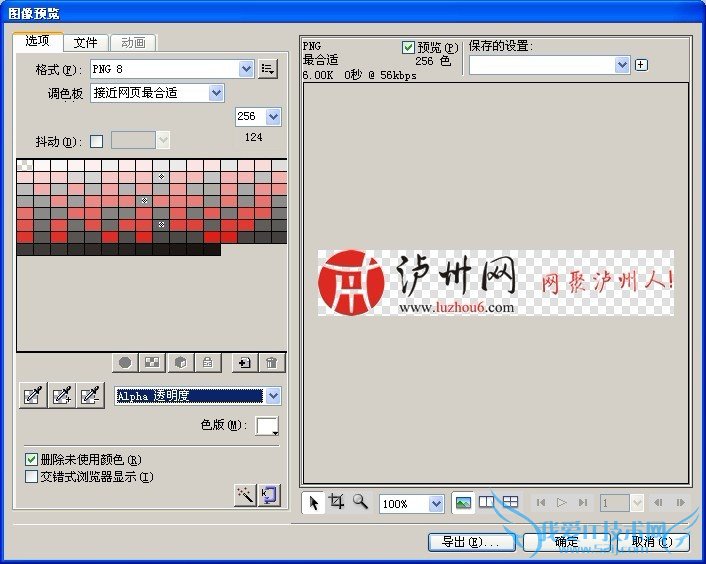Switch to four-up preview view
The height and width of the screenshot is (564, 706).
[x=511, y=502]
